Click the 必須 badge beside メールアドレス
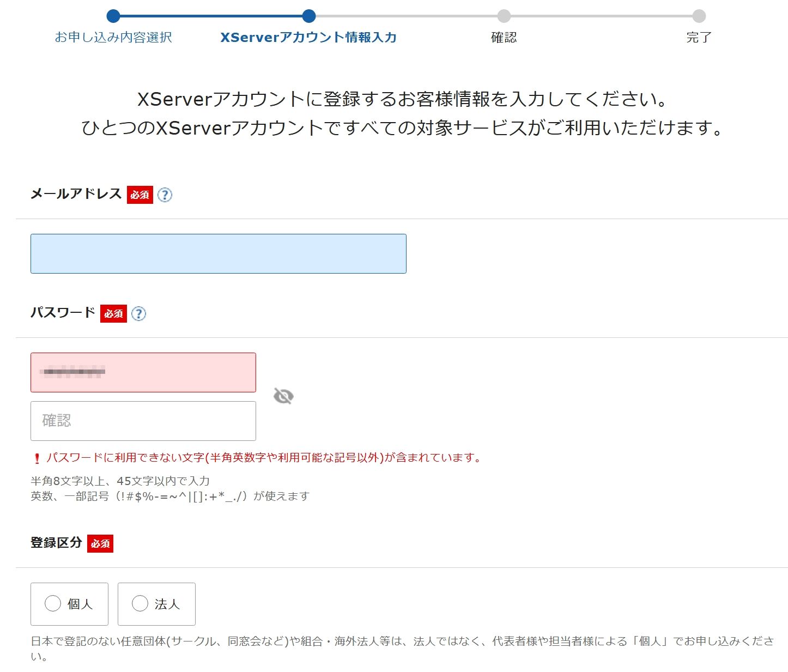Screen dimensions: 788x672 [140, 195]
